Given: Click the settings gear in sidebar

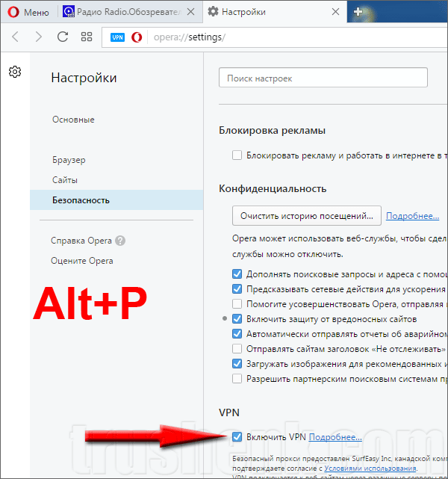Looking at the screenshot, I should tap(15, 72).
